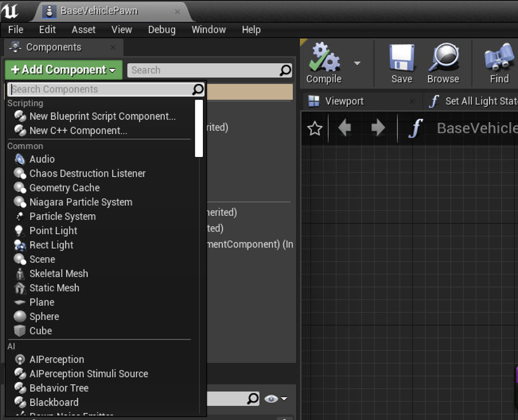
Task: Add a Plane component
Action: click(x=42, y=302)
